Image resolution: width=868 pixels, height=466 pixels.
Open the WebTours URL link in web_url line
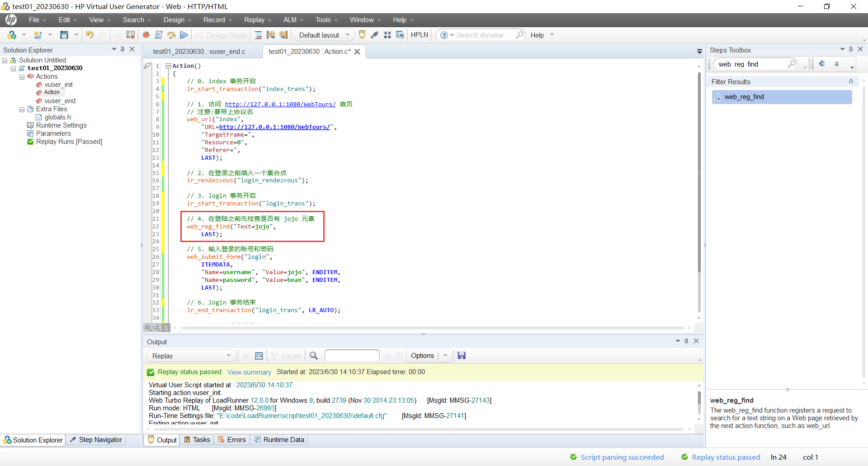[274, 127]
